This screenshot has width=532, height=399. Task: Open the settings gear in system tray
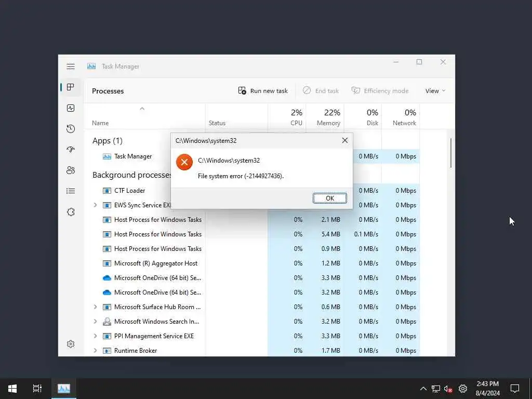click(x=463, y=389)
